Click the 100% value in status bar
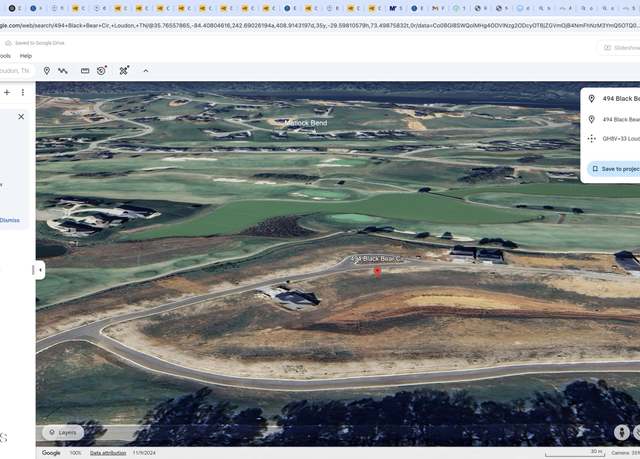640x459 pixels. pos(75,453)
